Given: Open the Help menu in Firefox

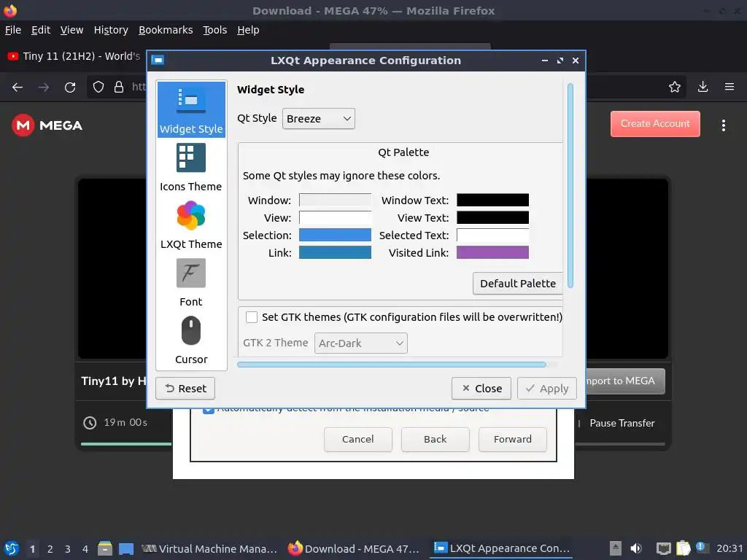Looking at the screenshot, I should 248,30.
